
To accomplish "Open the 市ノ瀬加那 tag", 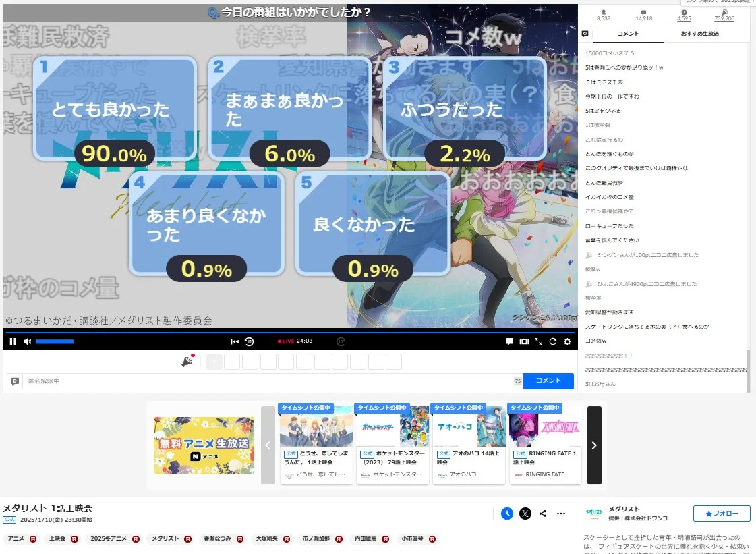I will point(316,538).
